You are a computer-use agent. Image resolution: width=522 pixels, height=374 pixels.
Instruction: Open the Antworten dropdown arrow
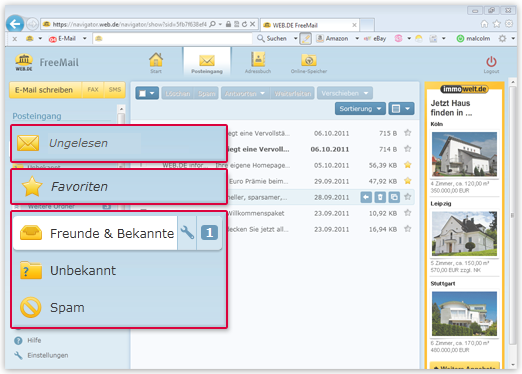(x=263, y=93)
